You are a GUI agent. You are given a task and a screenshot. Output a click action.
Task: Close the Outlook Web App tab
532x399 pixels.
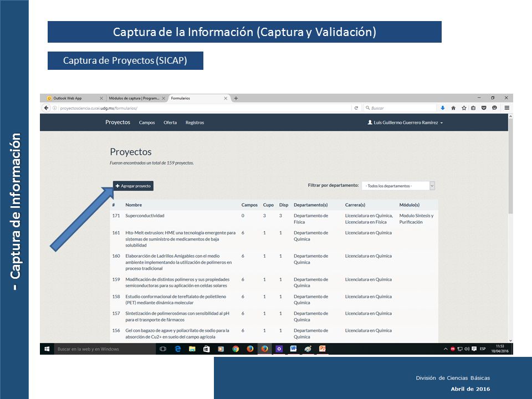click(x=101, y=99)
